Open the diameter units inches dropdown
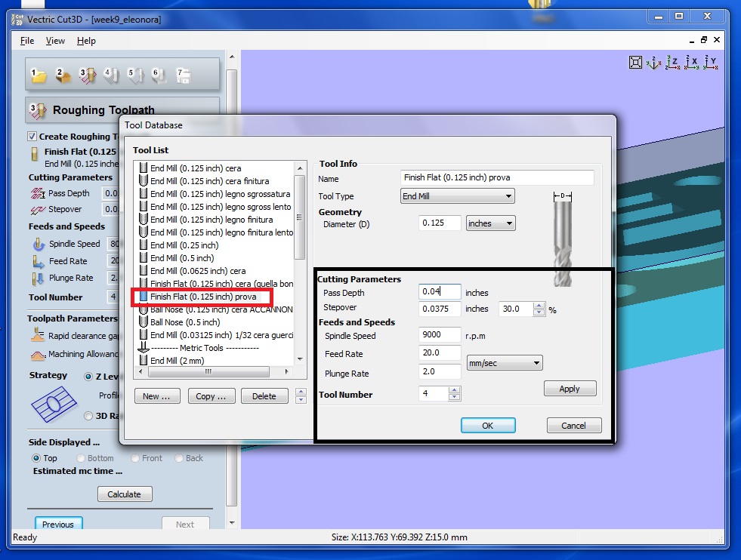 (x=490, y=223)
